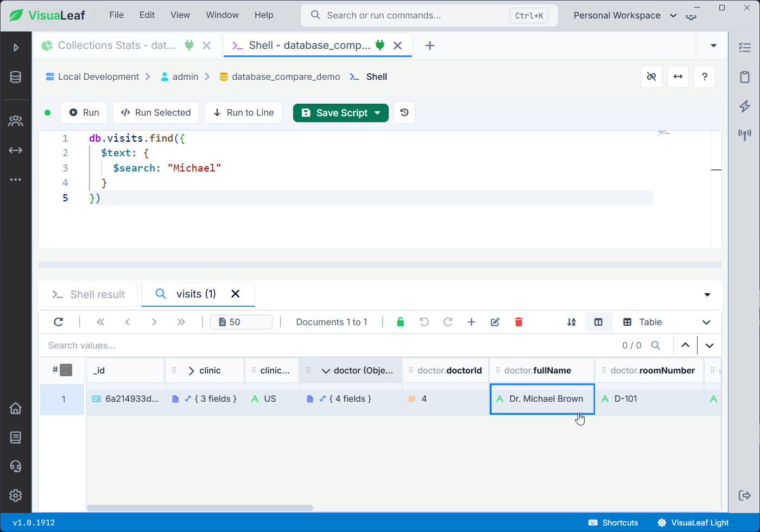
Task: Toggle the column layout button
Action: [598, 322]
